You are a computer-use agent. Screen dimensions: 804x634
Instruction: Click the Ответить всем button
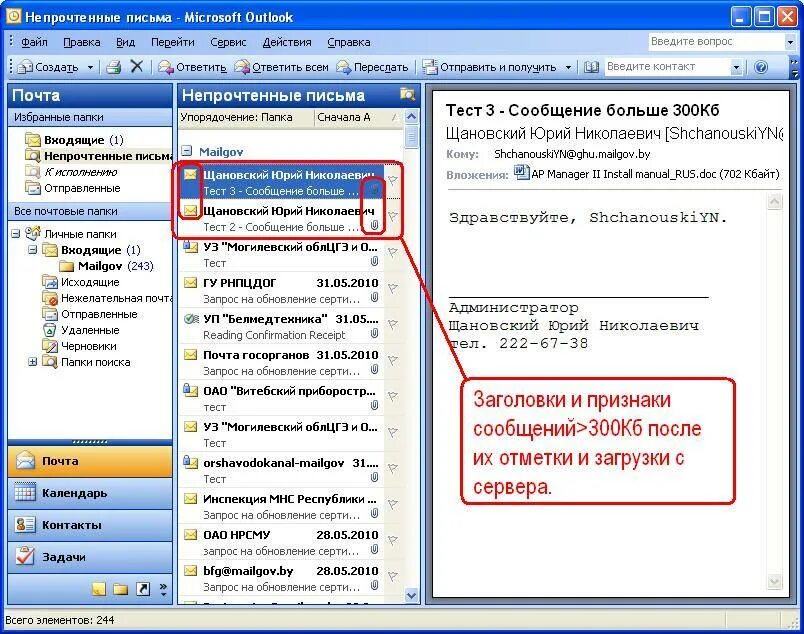pyautogui.click(x=282, y=67)
